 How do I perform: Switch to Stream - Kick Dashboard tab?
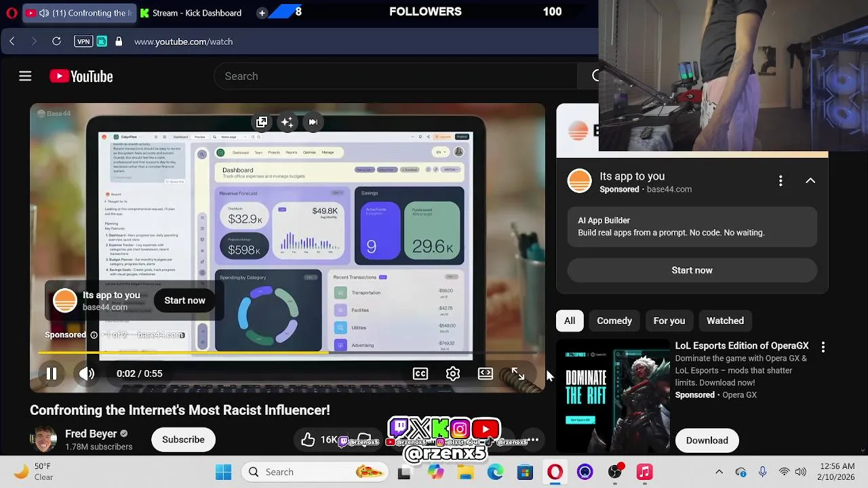191,13
